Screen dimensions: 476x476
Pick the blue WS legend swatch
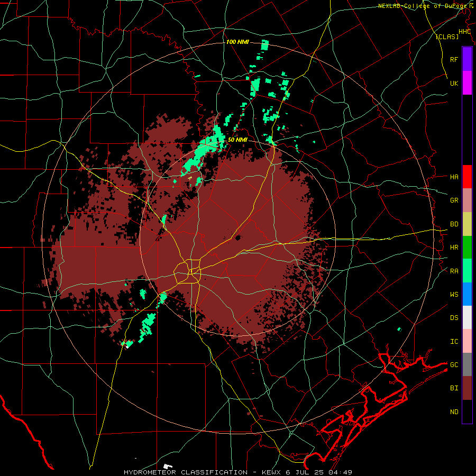pyautogui.click(x=467, y=294)
